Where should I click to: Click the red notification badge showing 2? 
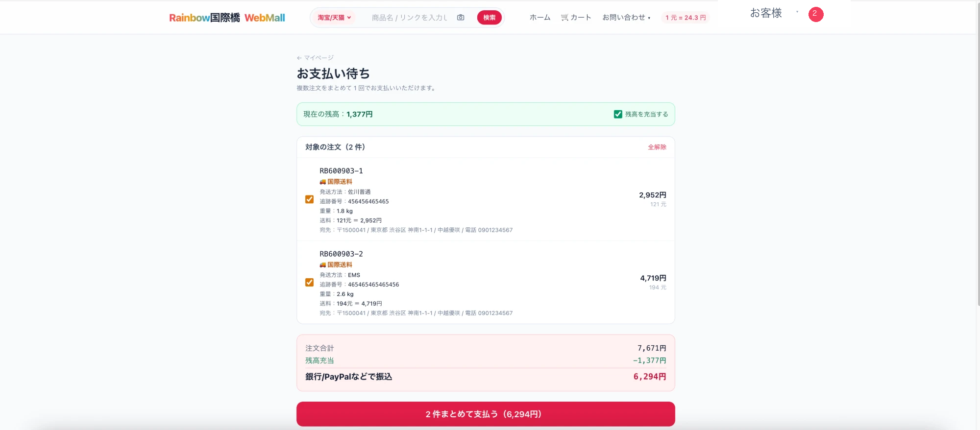point(816,14)
